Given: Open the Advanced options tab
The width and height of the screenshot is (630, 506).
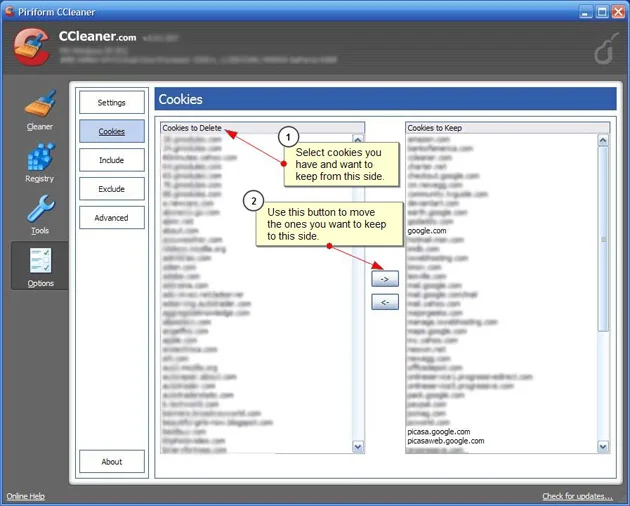Looking at the screenshot, I should click(x=112, y=218).
